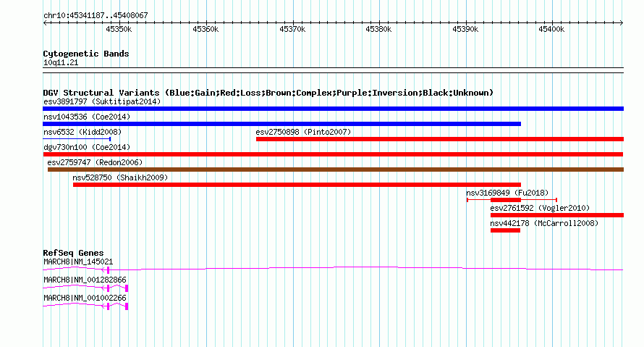Viewport: 644px width, 347px height.
Task: Click the 45390k ruler tick label
Action: [465, 29]
